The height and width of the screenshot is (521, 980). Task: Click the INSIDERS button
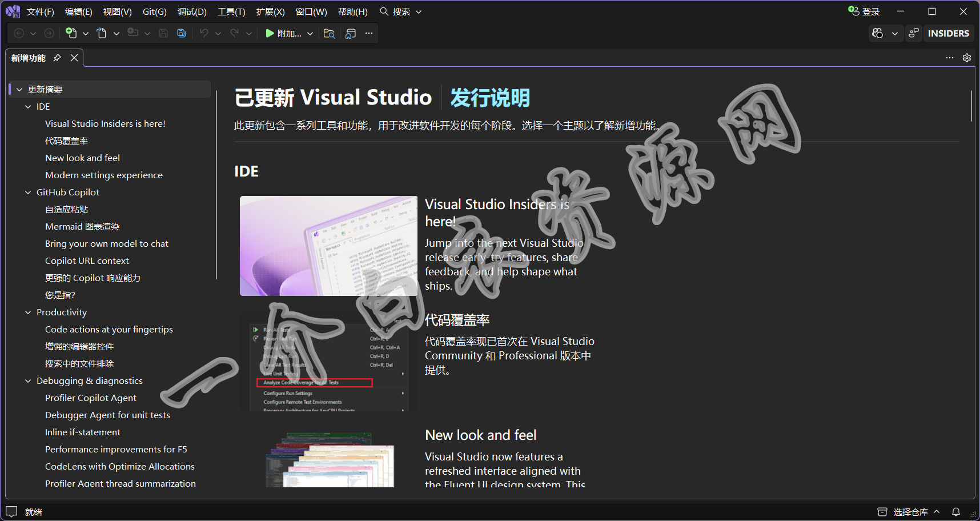pyautogui.click(x=948, y=33)
